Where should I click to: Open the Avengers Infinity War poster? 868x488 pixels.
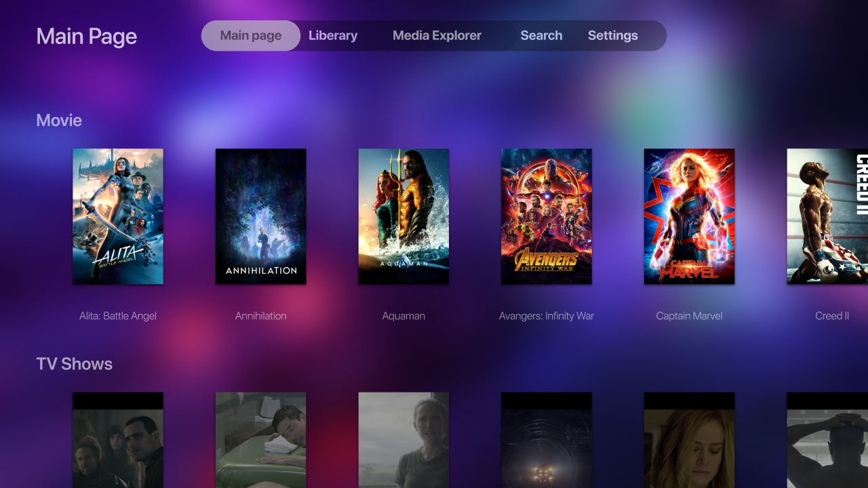547,216
